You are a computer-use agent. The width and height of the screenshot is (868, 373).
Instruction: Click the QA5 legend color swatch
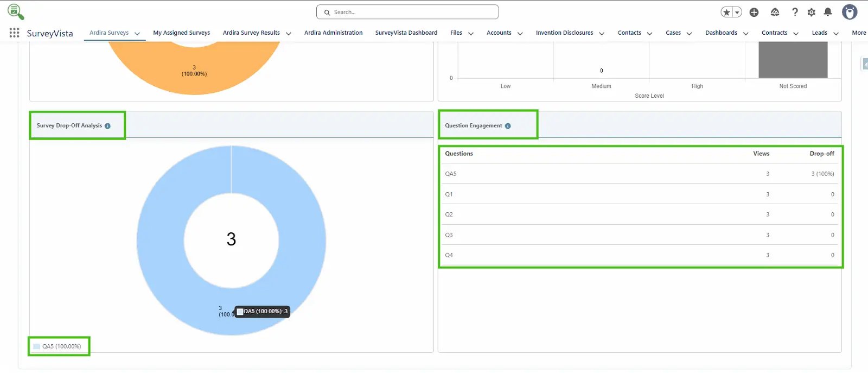(x=36, y=346)
